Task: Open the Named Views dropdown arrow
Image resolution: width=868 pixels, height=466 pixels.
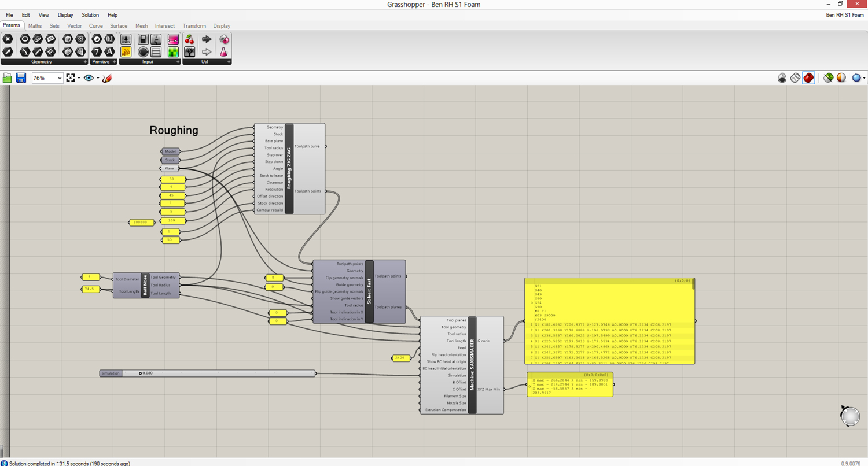Action: (98, 78)
